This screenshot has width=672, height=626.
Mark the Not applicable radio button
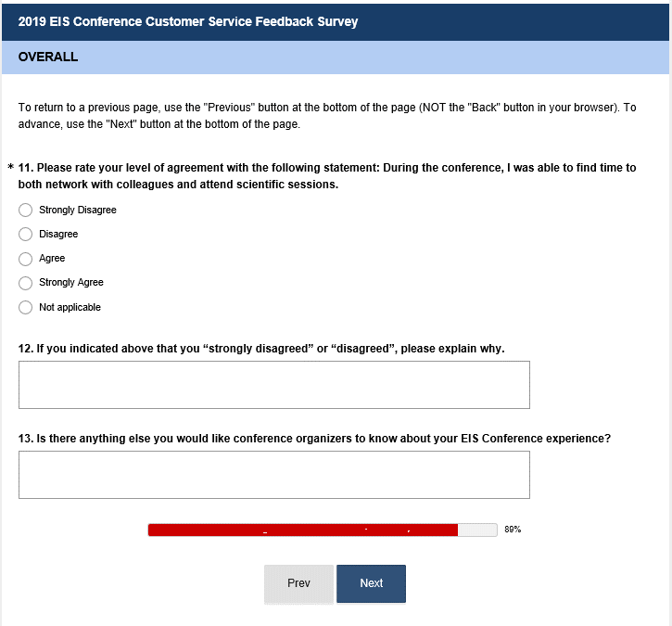pos(26,307)
